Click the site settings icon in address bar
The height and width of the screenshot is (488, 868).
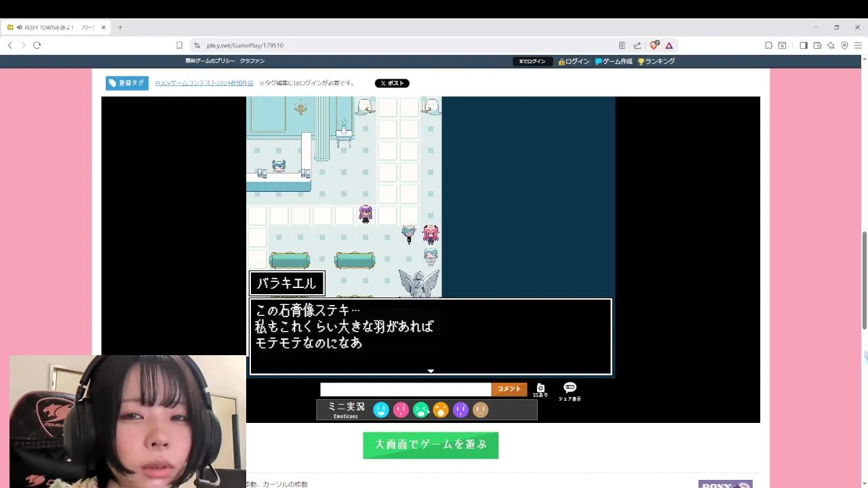pos(197,45)
